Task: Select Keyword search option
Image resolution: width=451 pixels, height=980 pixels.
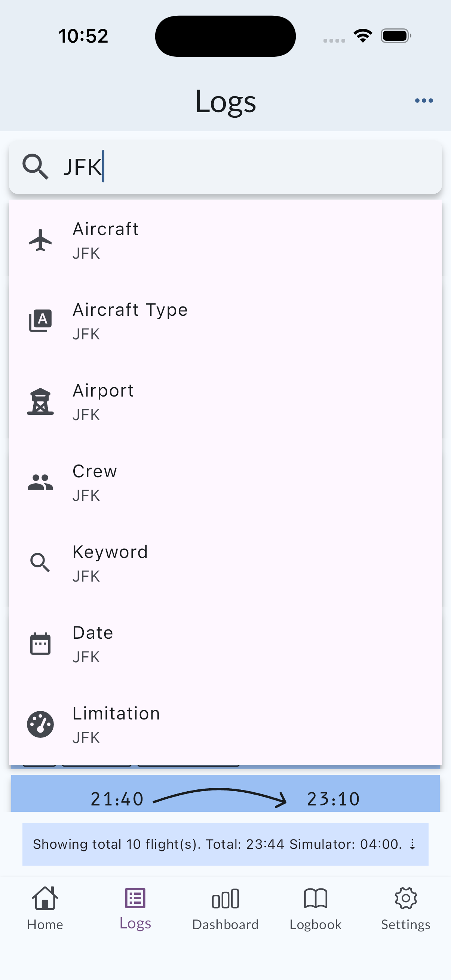Action: pos(228,563)
